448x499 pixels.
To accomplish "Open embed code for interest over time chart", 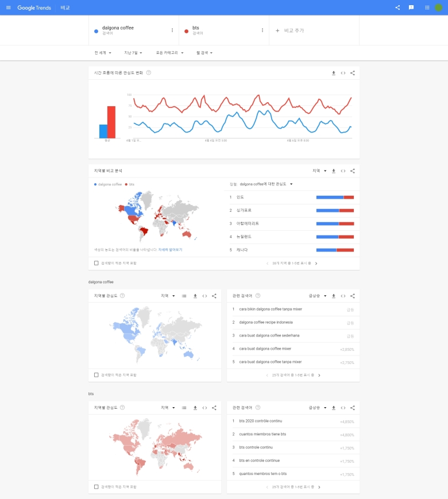I will (343, 73).
